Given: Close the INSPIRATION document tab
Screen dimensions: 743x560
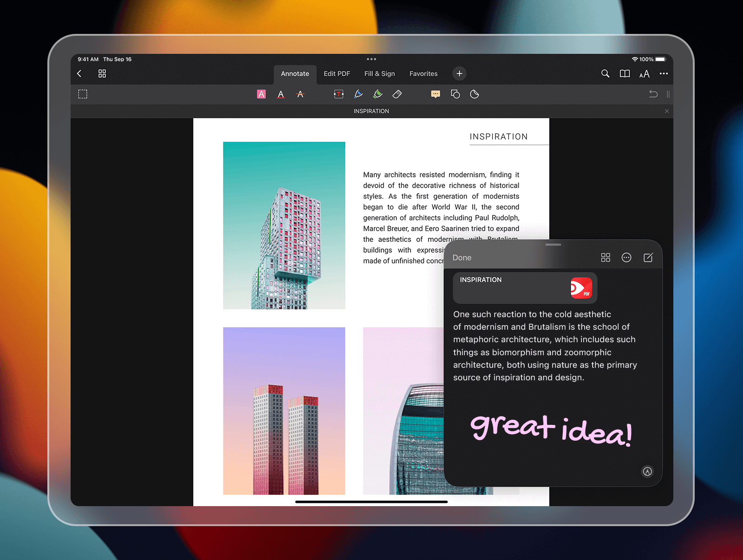Looking at the screenshot, I should click(x=667, y=111).
